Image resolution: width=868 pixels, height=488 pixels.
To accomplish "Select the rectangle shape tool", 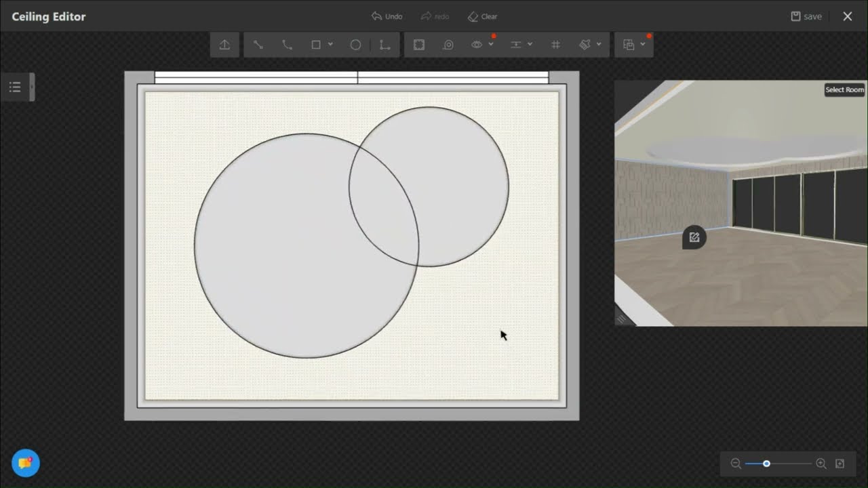I will 316,45.
